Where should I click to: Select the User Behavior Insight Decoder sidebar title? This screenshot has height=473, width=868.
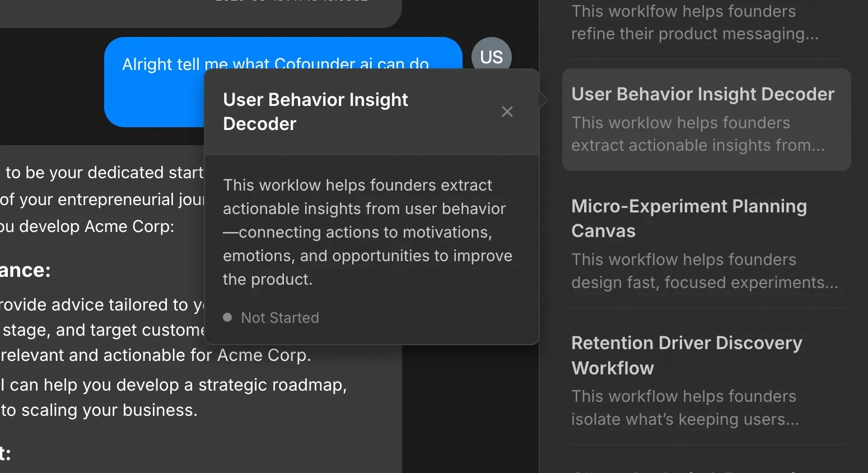point(703,94)
